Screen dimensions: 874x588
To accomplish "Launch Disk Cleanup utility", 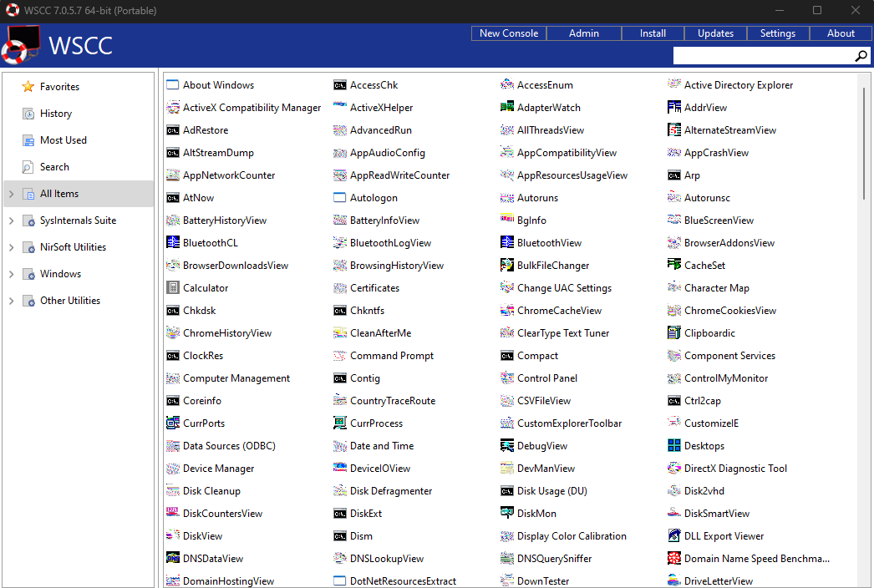I will (211, 491).
